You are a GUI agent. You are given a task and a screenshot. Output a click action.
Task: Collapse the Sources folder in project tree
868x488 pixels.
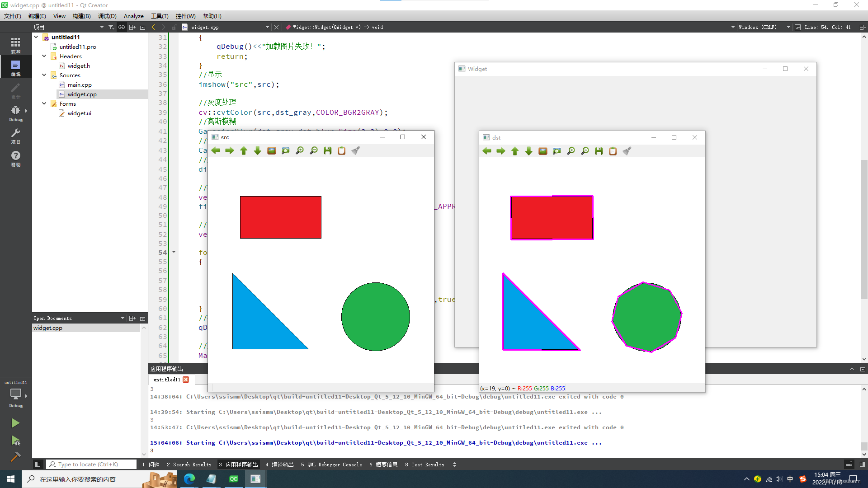click(x=44, y=75)
